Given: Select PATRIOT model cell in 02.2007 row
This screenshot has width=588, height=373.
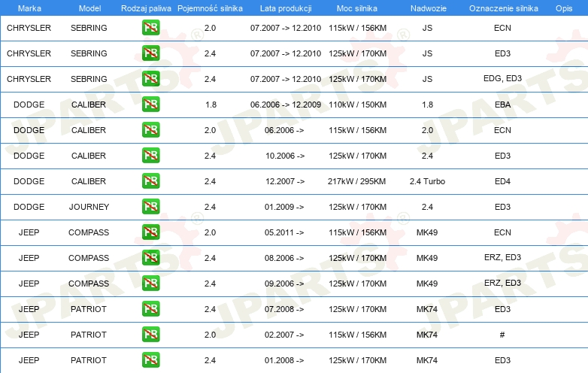Looking at the screenshot, I should [89, 335].
